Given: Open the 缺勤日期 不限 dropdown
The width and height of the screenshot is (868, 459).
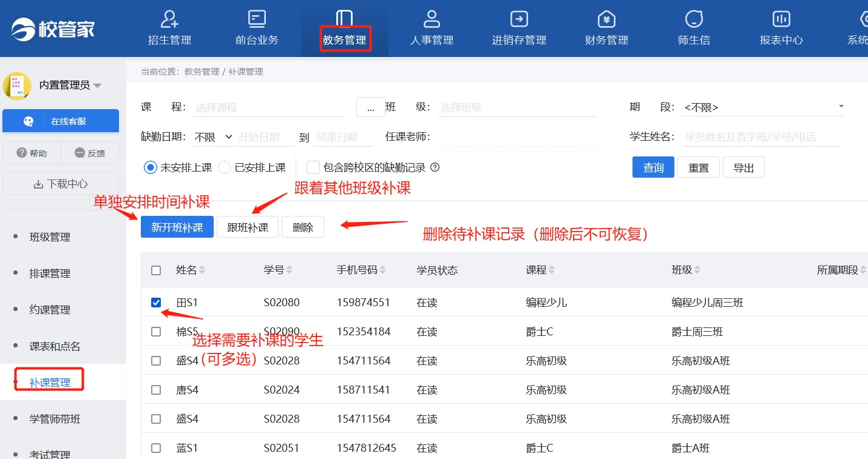Looking at the screenshot, I should click(213, 137).
